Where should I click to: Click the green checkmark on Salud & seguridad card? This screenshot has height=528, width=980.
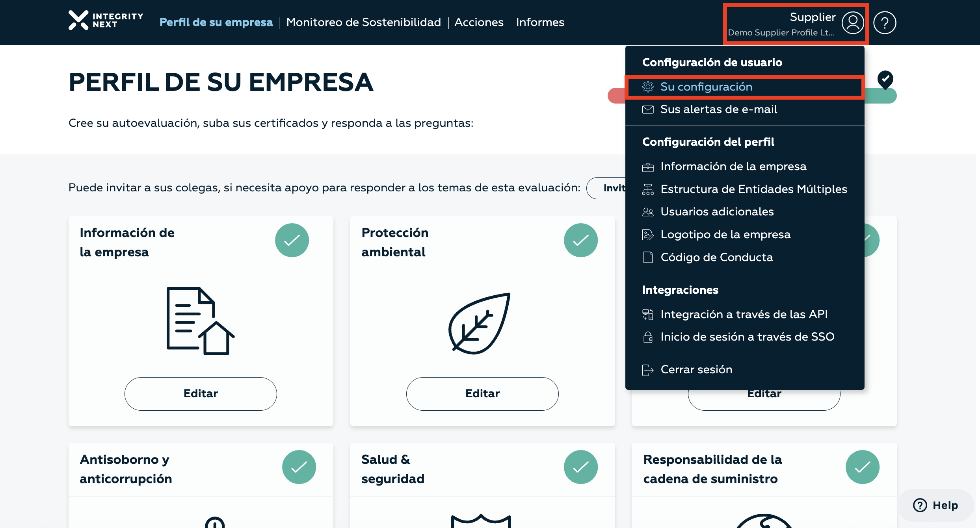point(581,467)
